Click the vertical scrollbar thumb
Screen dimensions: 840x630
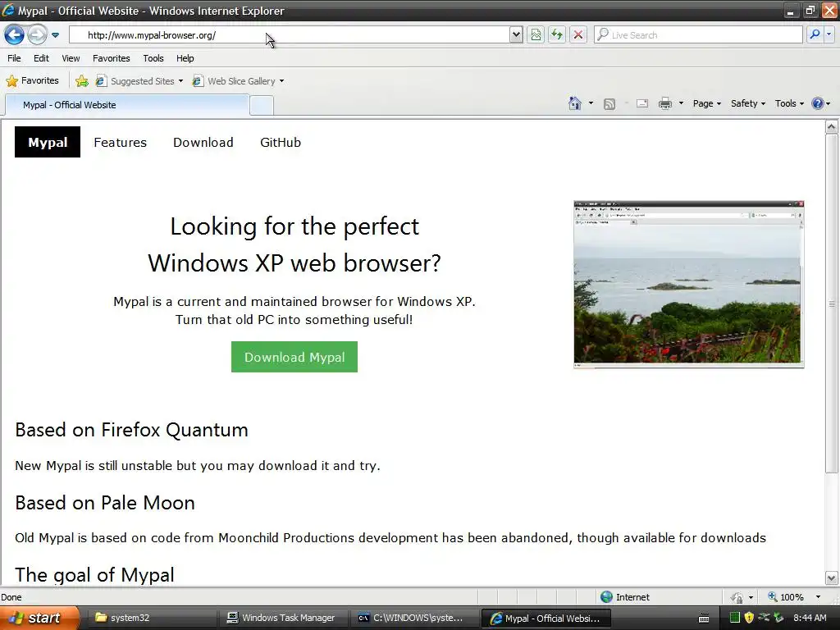(x=832, y=304)
